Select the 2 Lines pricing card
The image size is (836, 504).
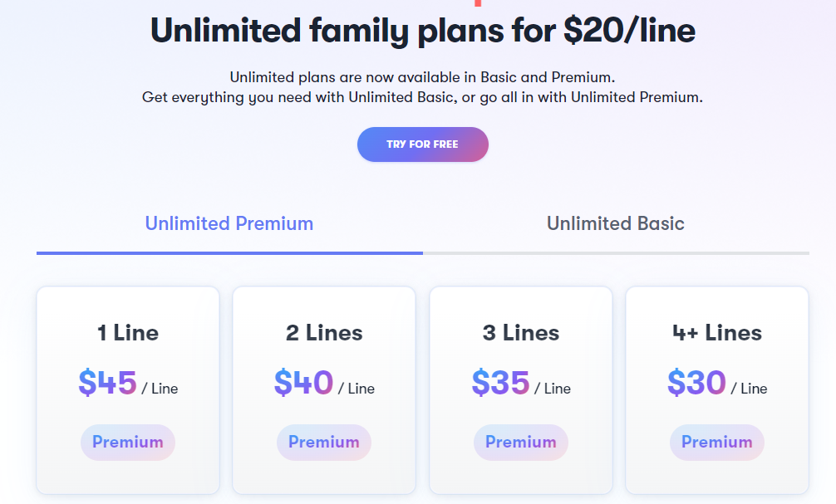pyautogui.click(x=323, y=390)
